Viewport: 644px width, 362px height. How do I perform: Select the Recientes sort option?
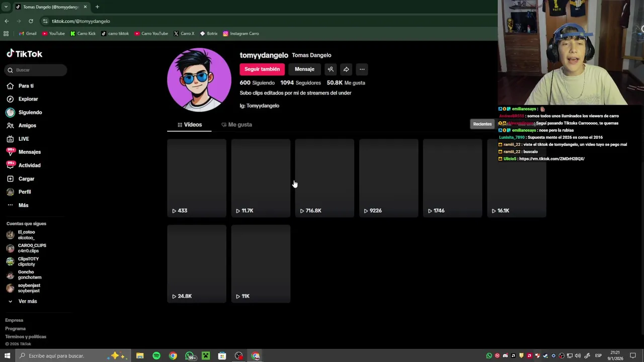point(482,124)
